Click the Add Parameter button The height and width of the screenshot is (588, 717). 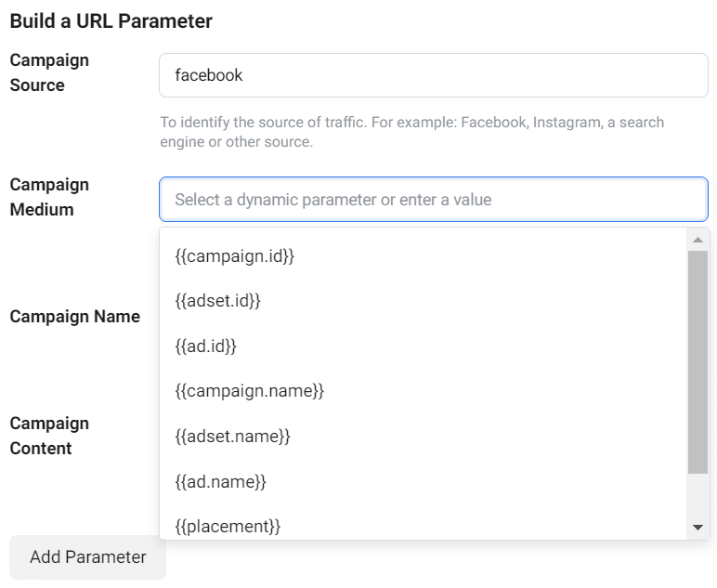(x=88, y=557)
